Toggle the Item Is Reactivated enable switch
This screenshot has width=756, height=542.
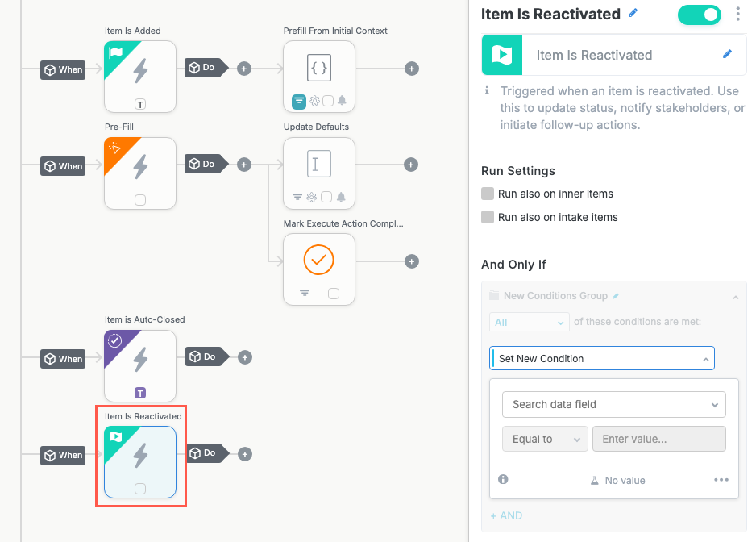click(699, 15)
